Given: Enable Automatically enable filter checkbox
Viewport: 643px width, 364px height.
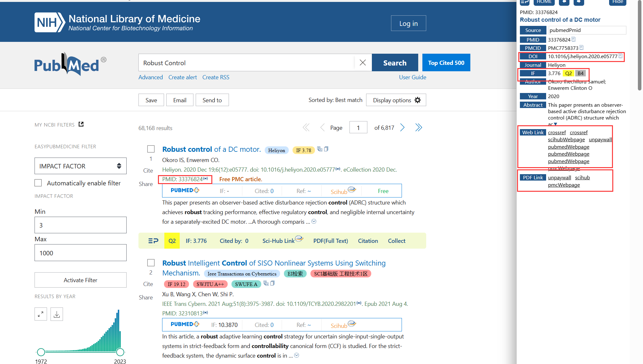Looking at the screenshot, I should click(38, 183).
